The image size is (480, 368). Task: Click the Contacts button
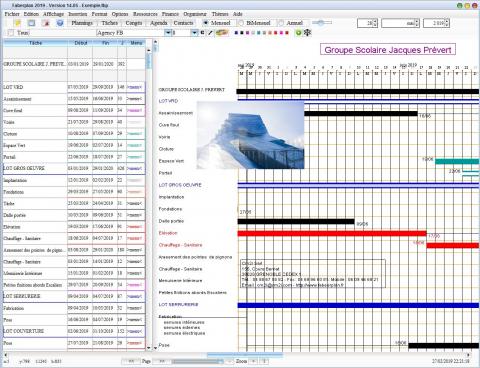pyautogui.click(x=183, y=23)
